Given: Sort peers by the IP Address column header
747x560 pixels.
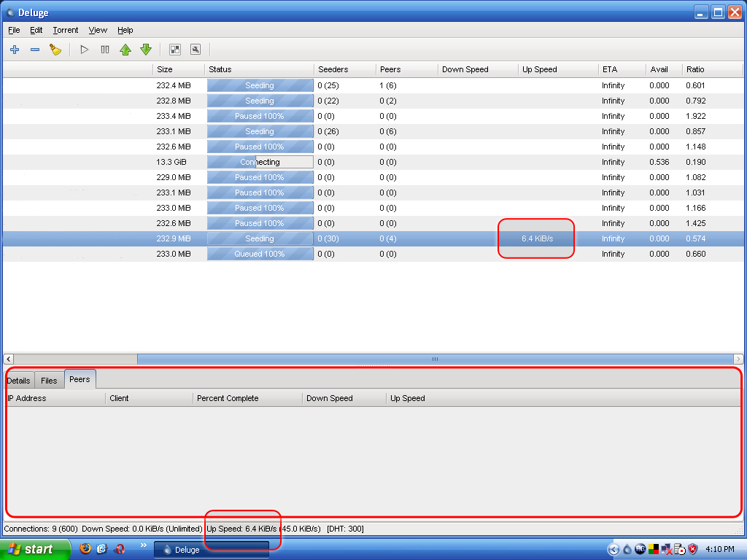Looking at the screenshot, I should (x=55, y=399).
